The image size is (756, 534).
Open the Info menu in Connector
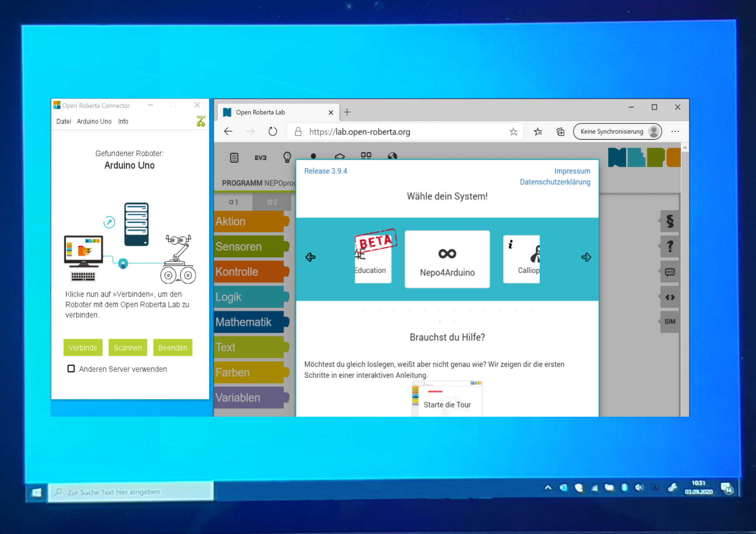(x=123, y=121)
